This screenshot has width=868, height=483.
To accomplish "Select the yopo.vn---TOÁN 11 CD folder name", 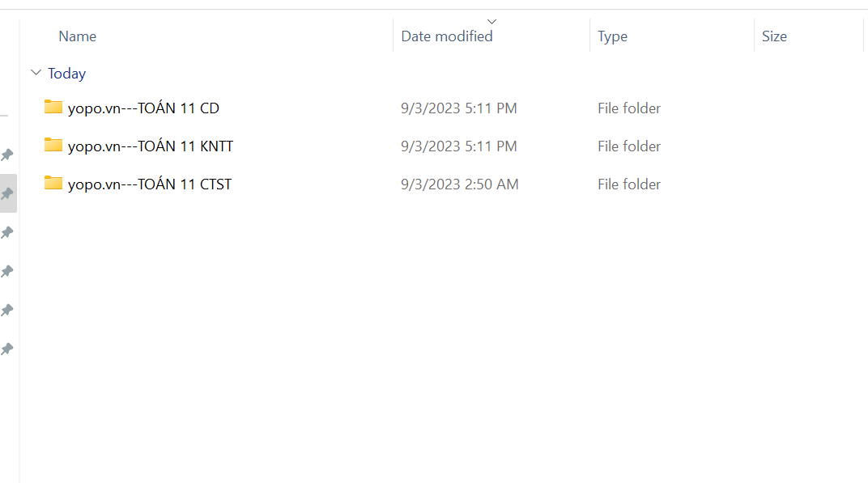I will pyautogui.click(x=143, y=108).
